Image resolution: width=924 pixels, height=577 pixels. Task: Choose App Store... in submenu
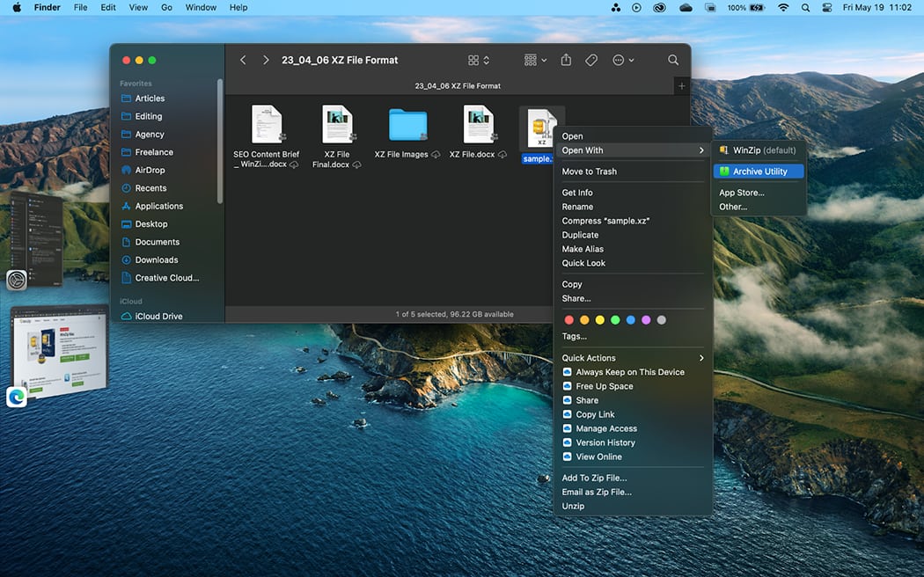[x=759, y=193]
